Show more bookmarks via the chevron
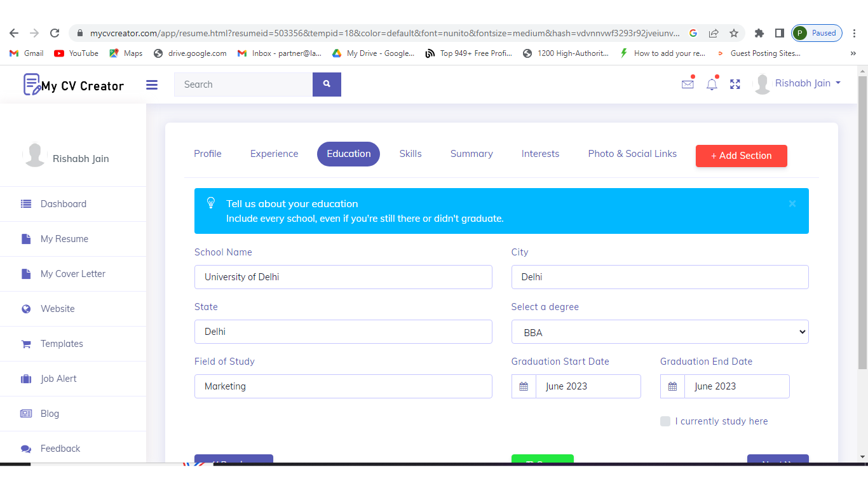The width and height of the screenshot is (868, 488). (x=853, y=53)
